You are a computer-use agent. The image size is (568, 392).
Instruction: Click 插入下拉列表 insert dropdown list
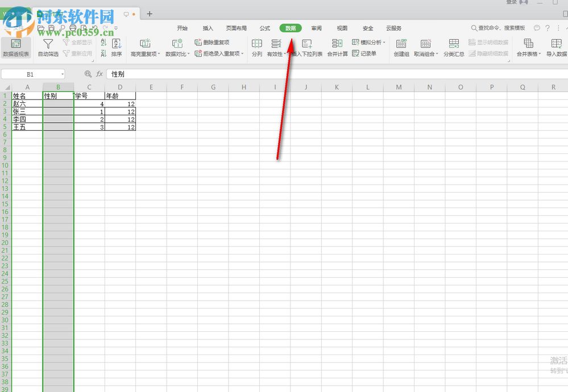pyautogui.click(x=307, y=47)
